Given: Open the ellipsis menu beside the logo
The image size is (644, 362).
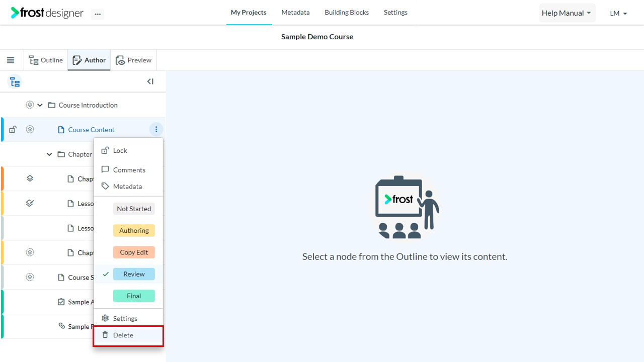Looking at the screenshot, I should 98,14.
